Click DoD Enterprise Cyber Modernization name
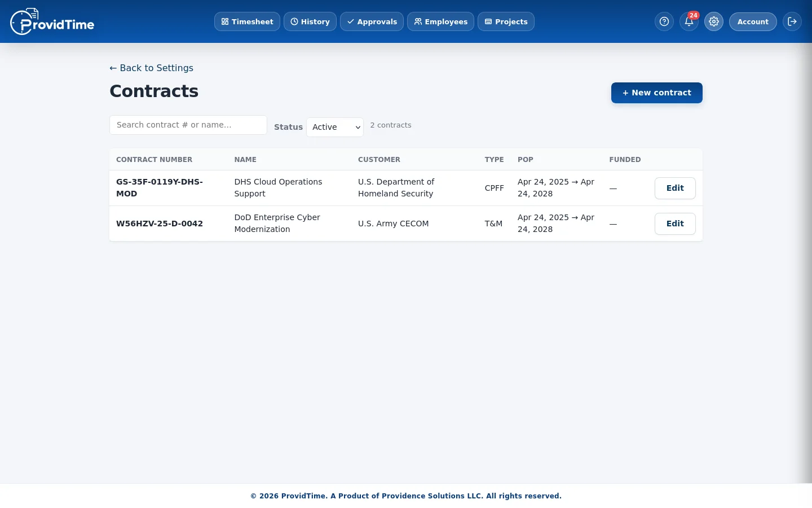This screenshot has width=812, height=508. (277, 223)
